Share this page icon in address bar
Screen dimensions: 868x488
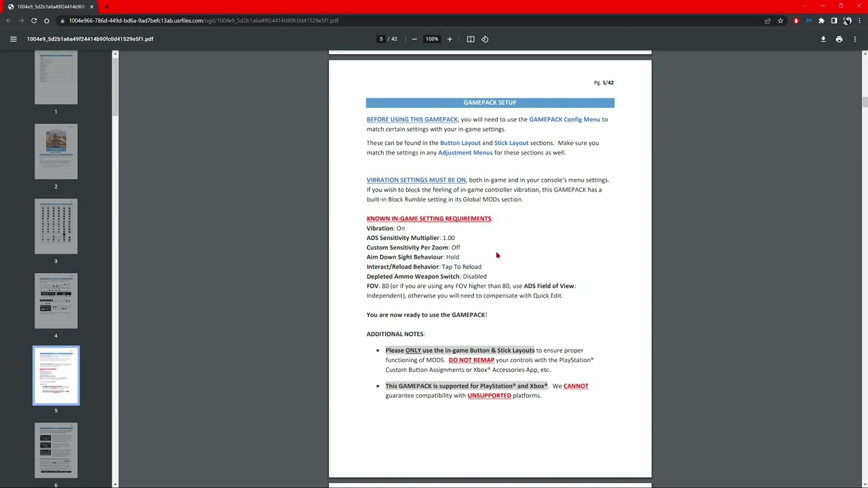pyautogui.click(x=768, y=20)
